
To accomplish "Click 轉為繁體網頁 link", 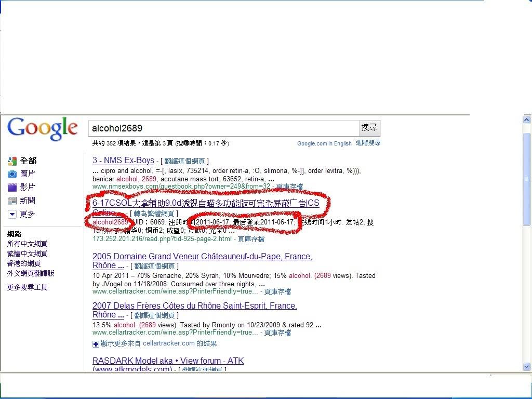I will (x=154, y=214).
